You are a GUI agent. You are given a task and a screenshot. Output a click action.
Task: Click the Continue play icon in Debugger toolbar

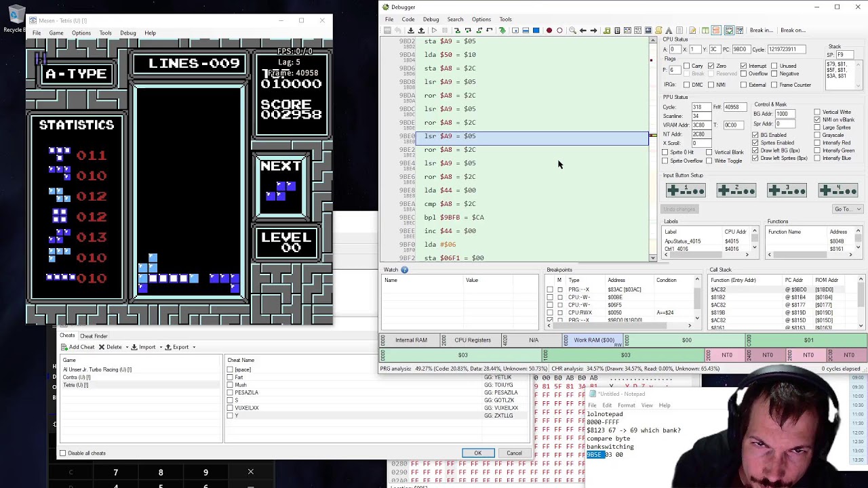pos(434,30)
